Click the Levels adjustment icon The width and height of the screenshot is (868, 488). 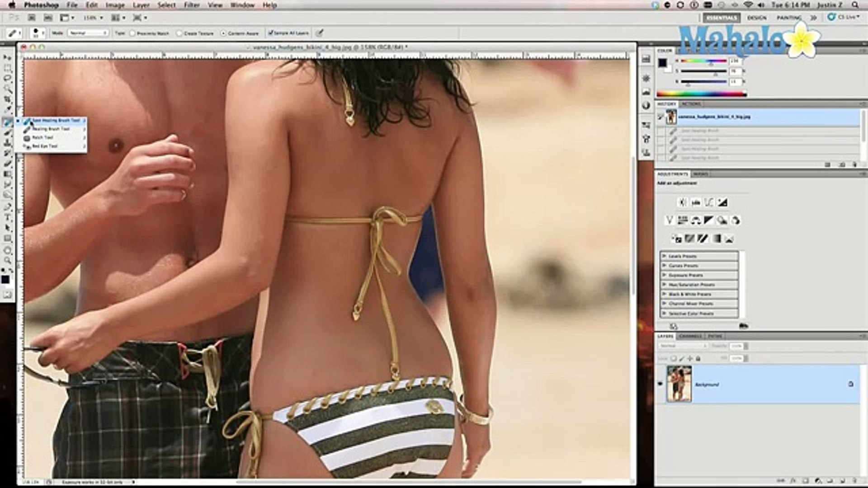point(696,202)
